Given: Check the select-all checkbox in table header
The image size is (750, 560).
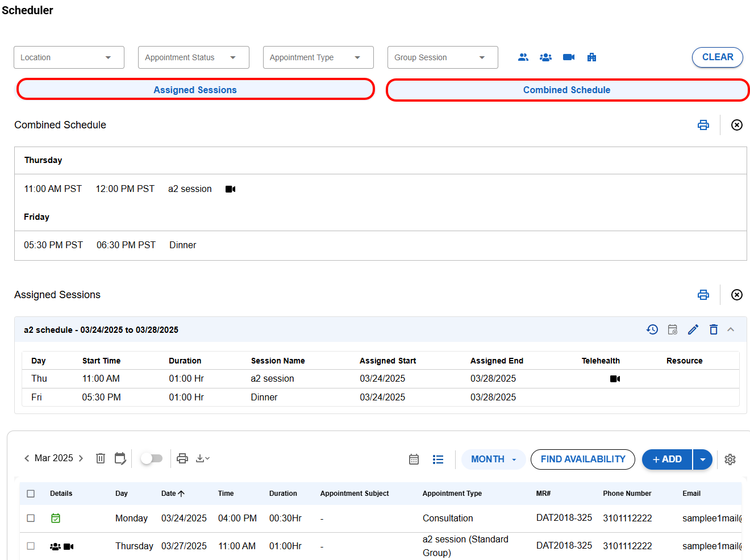Looking at the screenshot, I should [31, 494].
